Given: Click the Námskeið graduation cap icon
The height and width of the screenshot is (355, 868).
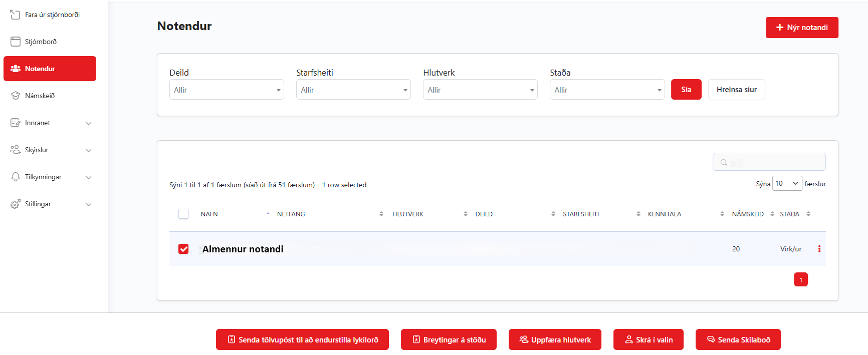Looking at the screenshot, I should coord(16,96).
